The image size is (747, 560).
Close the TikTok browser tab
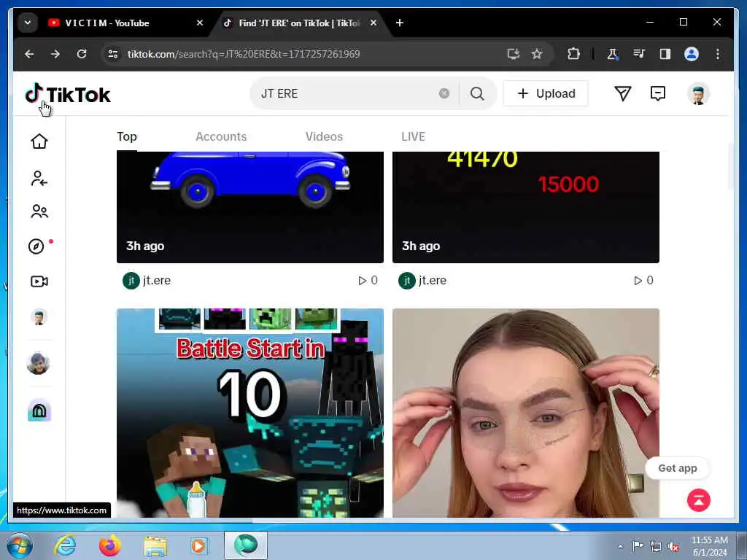click(x=373, y=23)
